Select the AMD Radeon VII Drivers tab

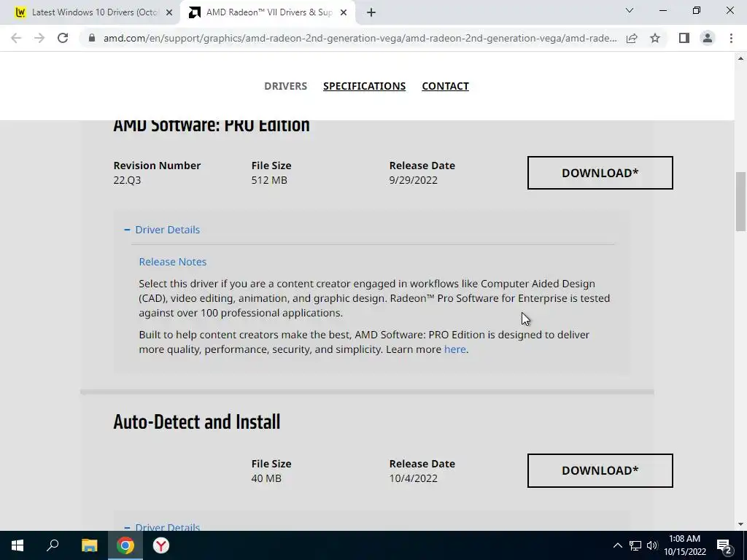pyautogui.click(x=268, y=12)
